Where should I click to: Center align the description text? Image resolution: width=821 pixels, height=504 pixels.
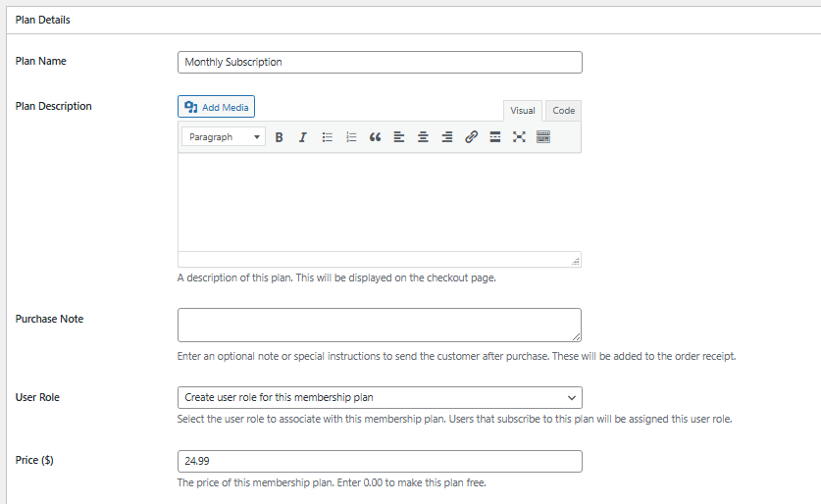coord(423,137)
